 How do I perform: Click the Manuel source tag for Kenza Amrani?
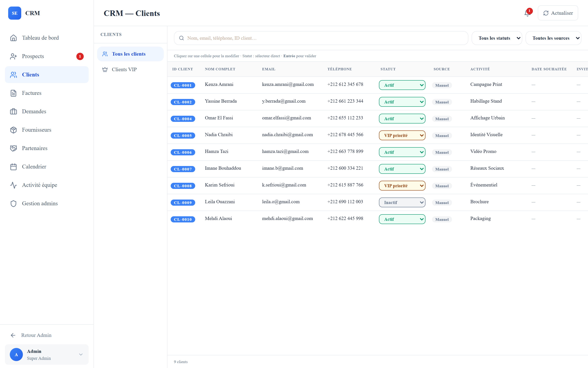(442, 85)
